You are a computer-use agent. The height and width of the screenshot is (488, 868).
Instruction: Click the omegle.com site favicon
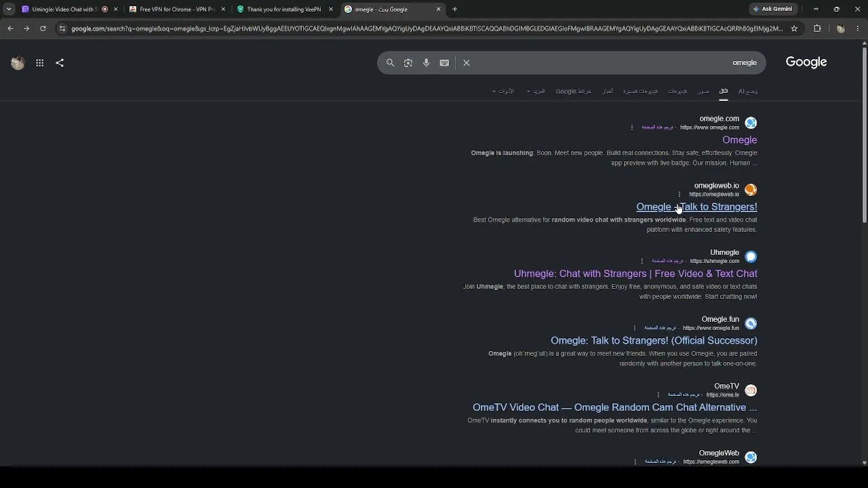pyautogui.click(x=751, y=123)
